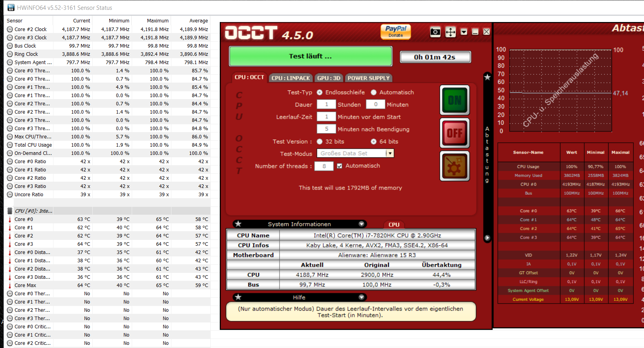Click the PayPal Donate button
Screen dimensions: 644x348
[396, 31]
